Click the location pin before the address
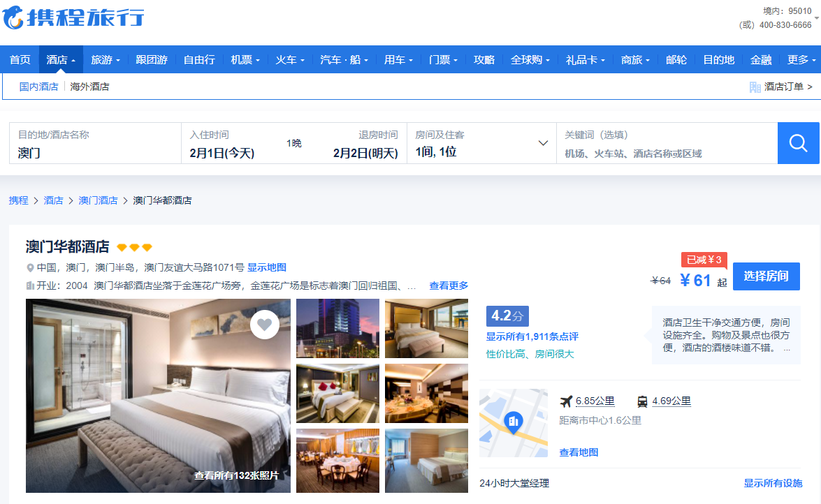Screen dimensions: 821x504 30,268
